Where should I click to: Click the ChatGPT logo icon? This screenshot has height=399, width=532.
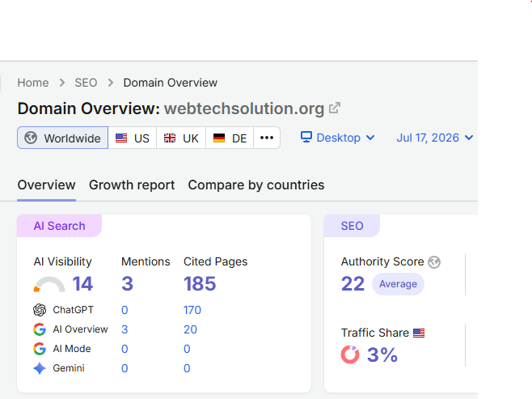(40, 310)
